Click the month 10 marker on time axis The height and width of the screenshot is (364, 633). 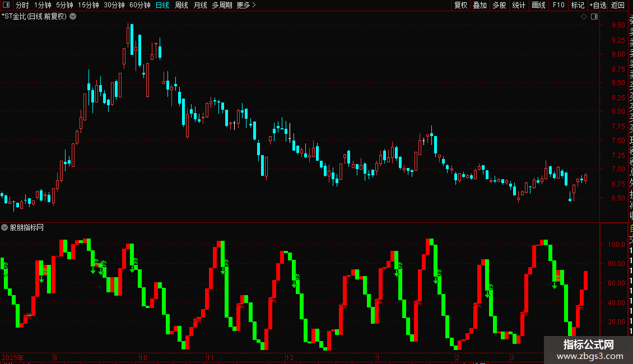point(143,357)
